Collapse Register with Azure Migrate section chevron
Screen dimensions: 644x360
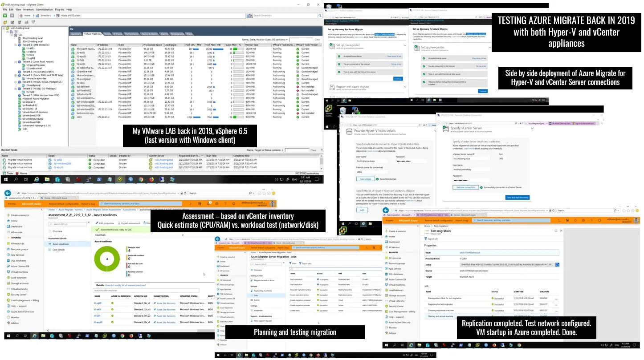pyautogui.click(x=405, y=87)
